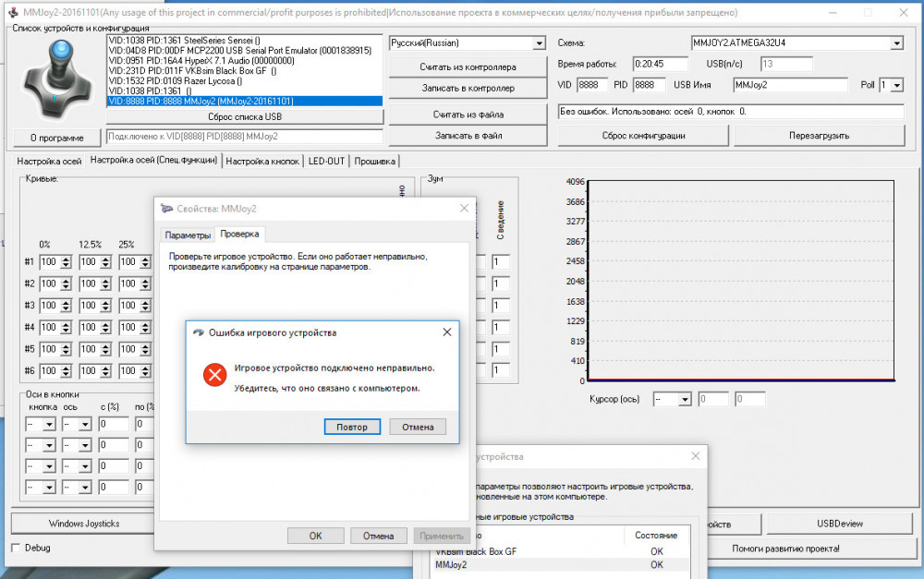Select VID:0951 HyperX 7.1 Audio device
Viewport: 924px width, 579px height.
pyautogui.click(x=245, y=61)
